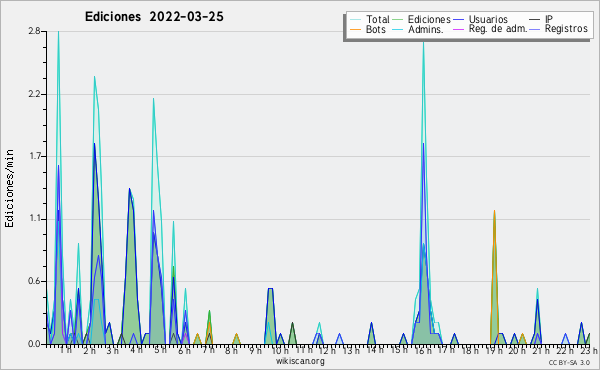Click the '1 h' x-axis label

(66, 350)
